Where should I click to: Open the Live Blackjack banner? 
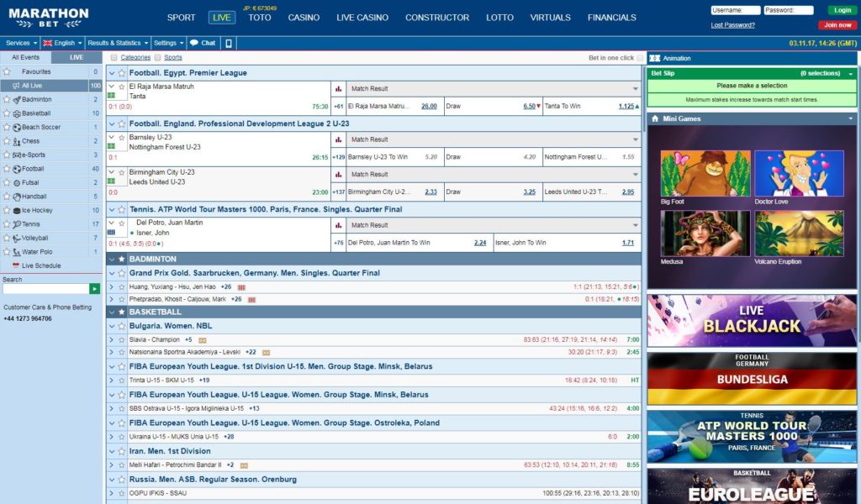click(752, 320)
